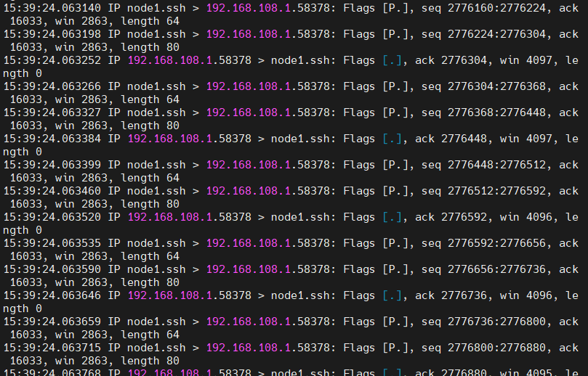Click the timestamp 15:39:24.063460
588x376 pixels.
[x=52, y=191]
